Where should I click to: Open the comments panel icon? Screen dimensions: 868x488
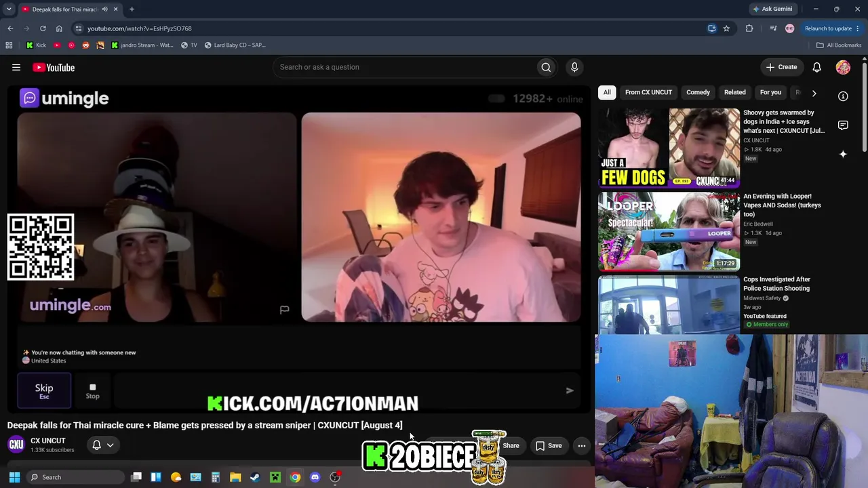pos(843,125)
